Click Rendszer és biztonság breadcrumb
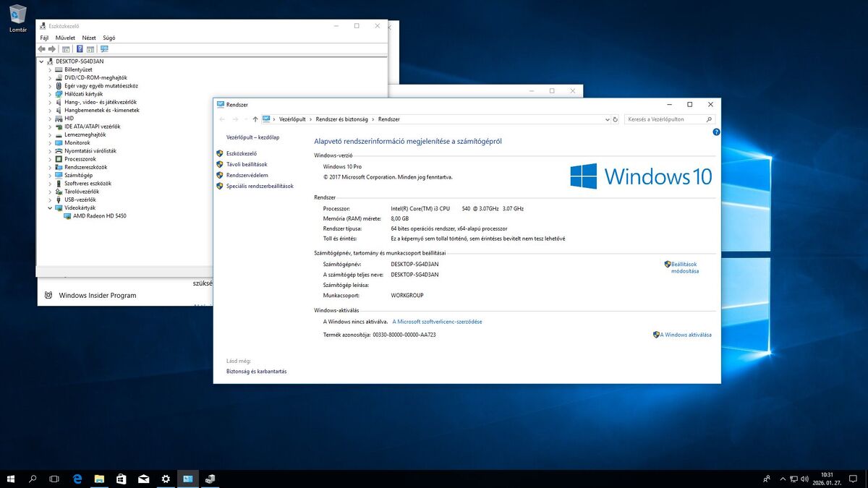Viewport: 868px width, 488px height. [x=342, y=119]
